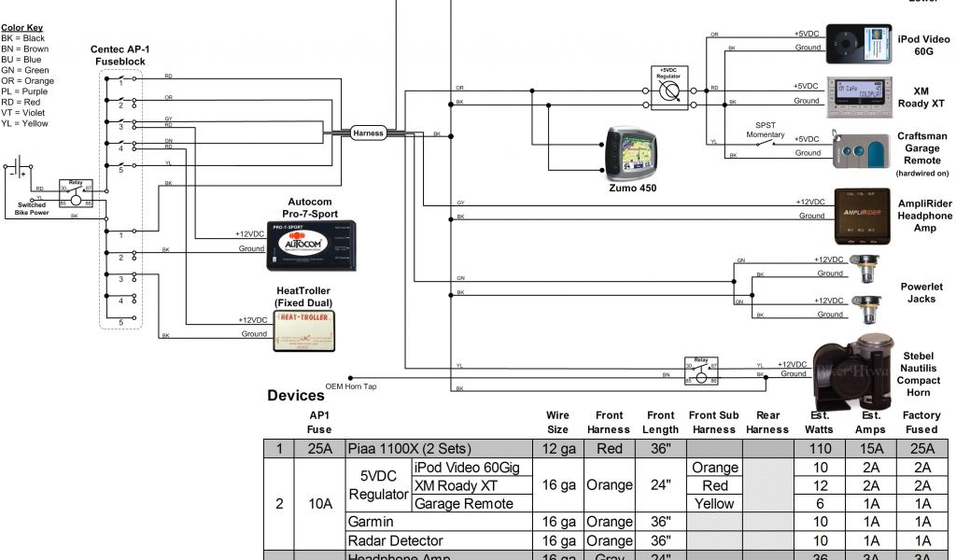Click the Color Key heading
This screenshot has width=956, height=560.
click(x=21, y=28)
